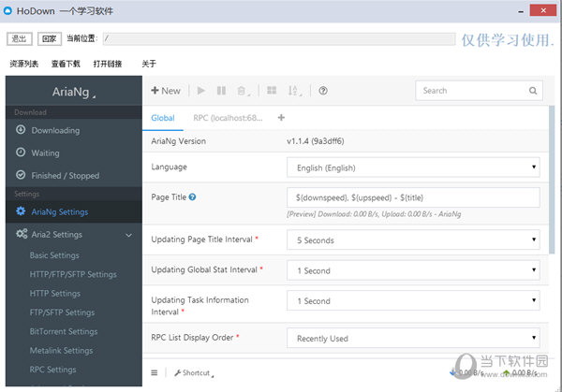Open the Downloading list in sidebar

74,131
